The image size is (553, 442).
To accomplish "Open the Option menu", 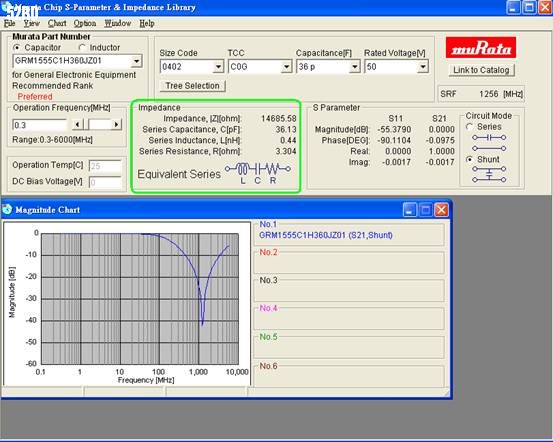I will (x=85, y=23).
